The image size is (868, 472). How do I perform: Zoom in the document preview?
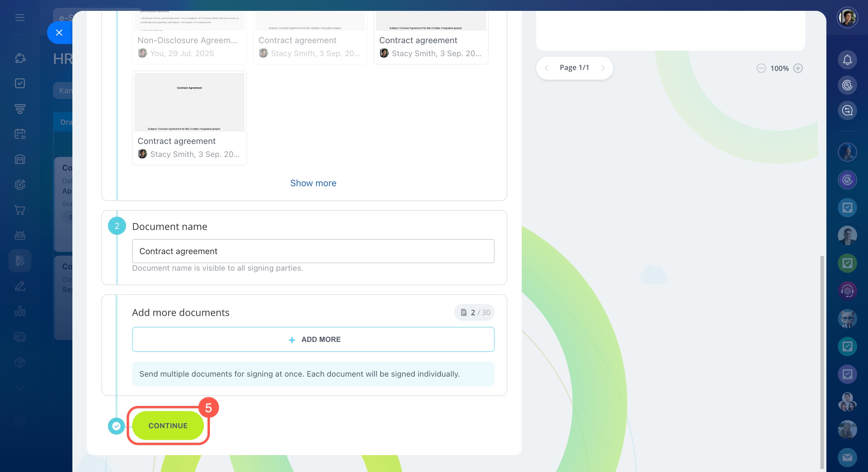pos(798,68)
